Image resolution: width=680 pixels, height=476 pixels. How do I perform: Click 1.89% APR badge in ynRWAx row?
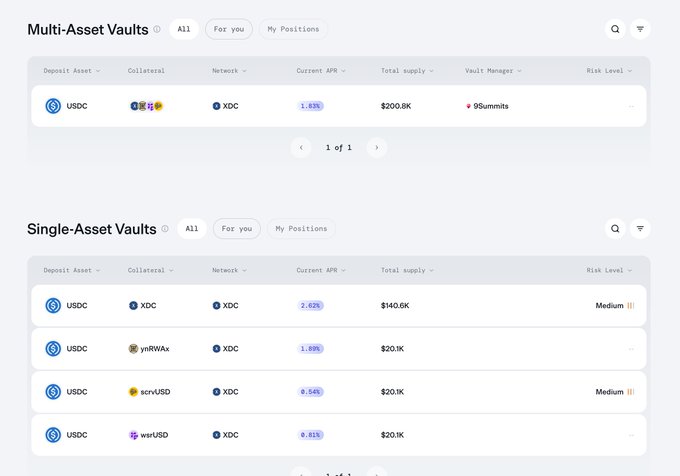pyautogui.click(x=311, y=349)
